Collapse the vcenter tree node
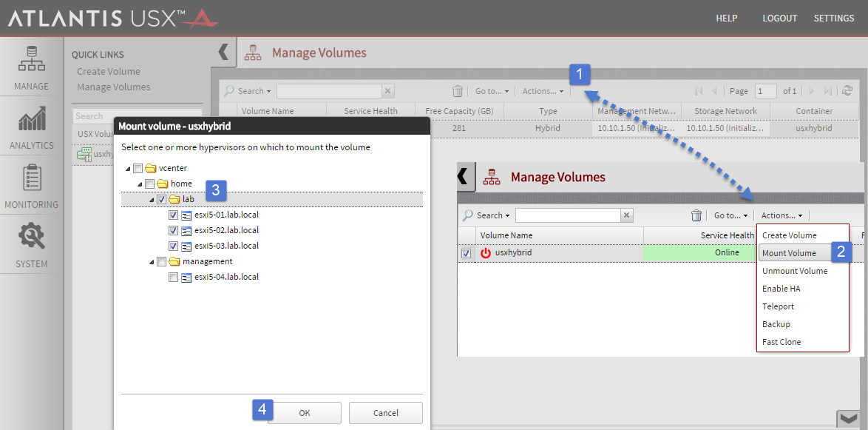The width and height of the screenshot is (868, 430). pyautogui.click(x=128, y=169)
